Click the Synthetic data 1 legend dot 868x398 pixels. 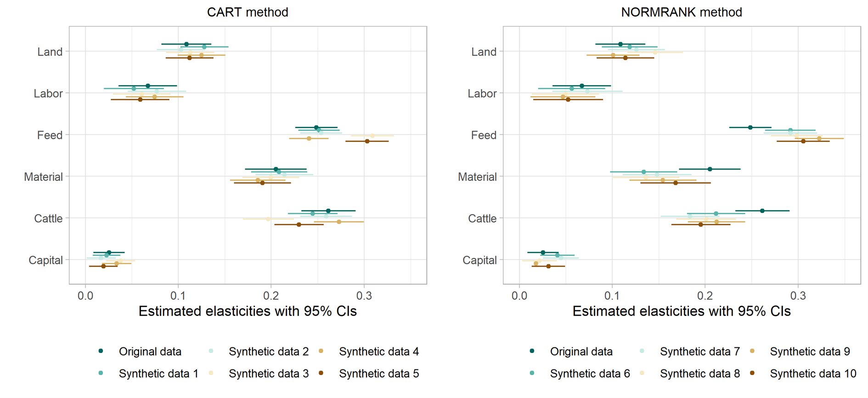[x=101, y=373]
